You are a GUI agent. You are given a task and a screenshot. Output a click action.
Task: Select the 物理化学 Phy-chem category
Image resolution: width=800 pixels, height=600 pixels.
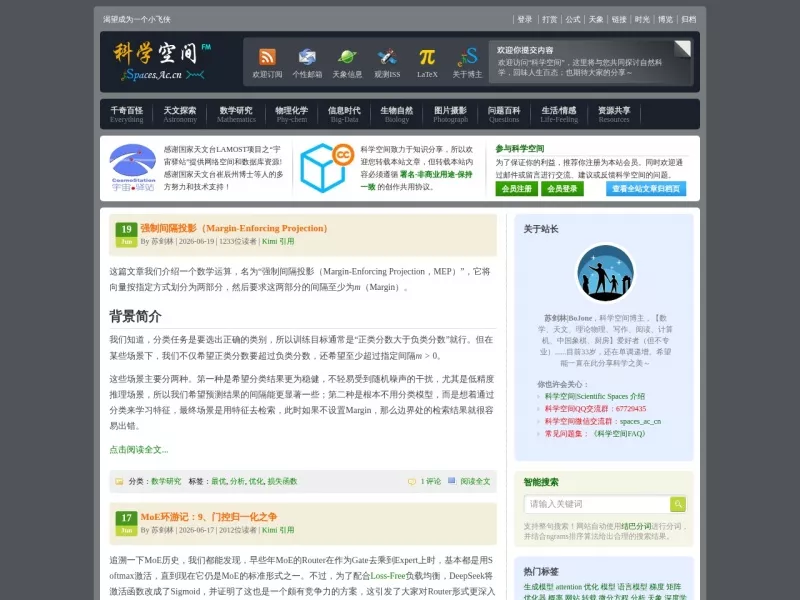click(292, 114)
